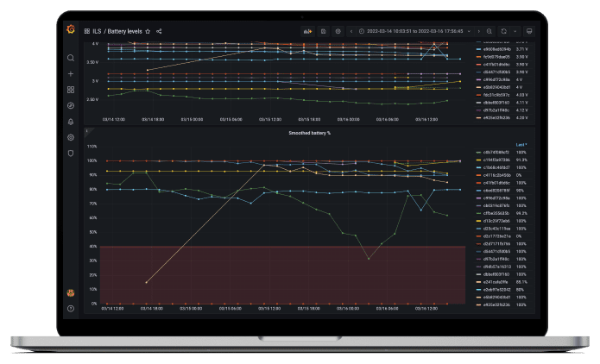Cycle view mode with the monitor icon
Image resolution: width=600 pixels, height=364 pixels.
pos(529,31)
